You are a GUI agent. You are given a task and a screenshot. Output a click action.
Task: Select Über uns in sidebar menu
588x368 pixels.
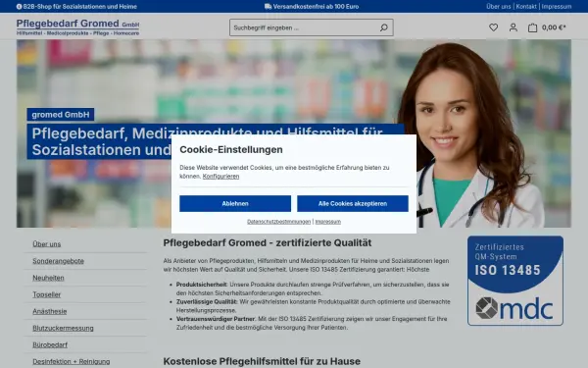click(x=46, y=244)
